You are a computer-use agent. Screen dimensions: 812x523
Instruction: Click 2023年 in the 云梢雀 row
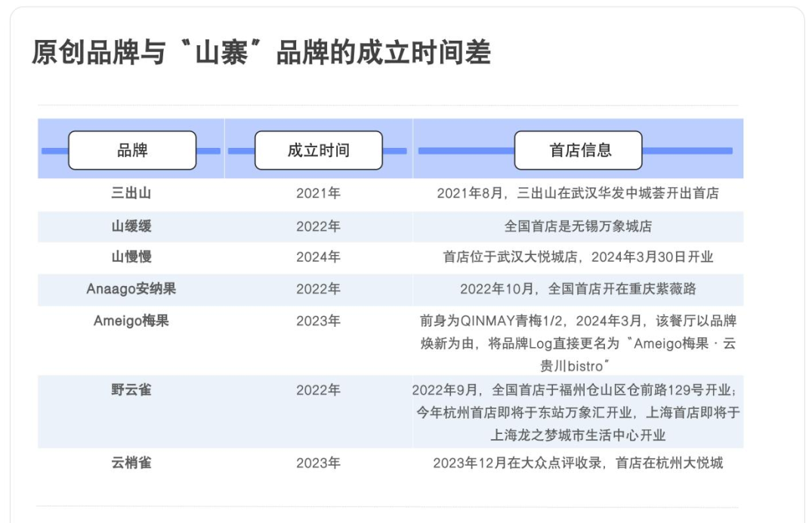319,463
